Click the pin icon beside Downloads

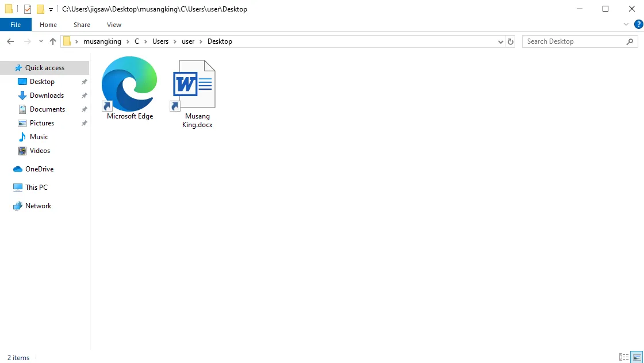click(x=84, y=95)
